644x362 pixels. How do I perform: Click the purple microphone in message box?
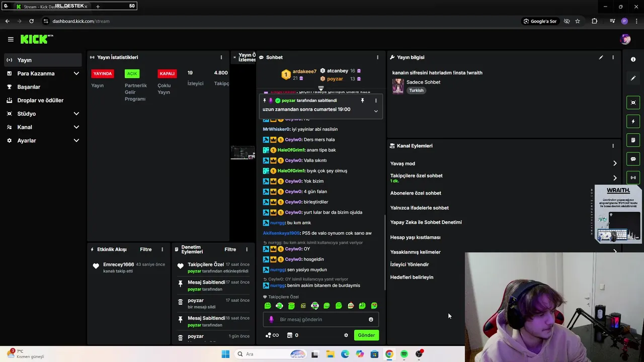(x=271, y=319)
